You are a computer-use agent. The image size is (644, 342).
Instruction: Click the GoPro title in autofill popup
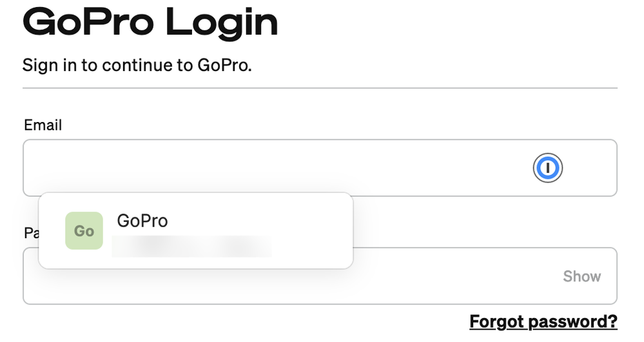coord(142,221)
